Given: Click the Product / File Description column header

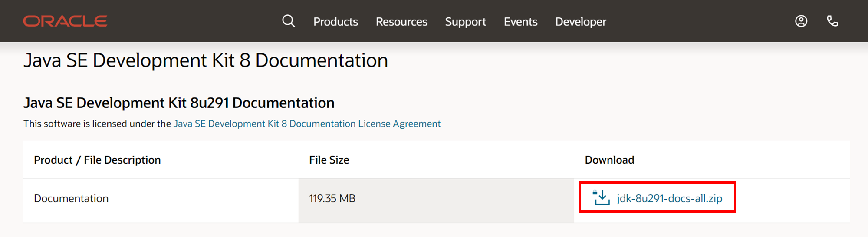Looking at the screenshot, I should pos(97,160).
